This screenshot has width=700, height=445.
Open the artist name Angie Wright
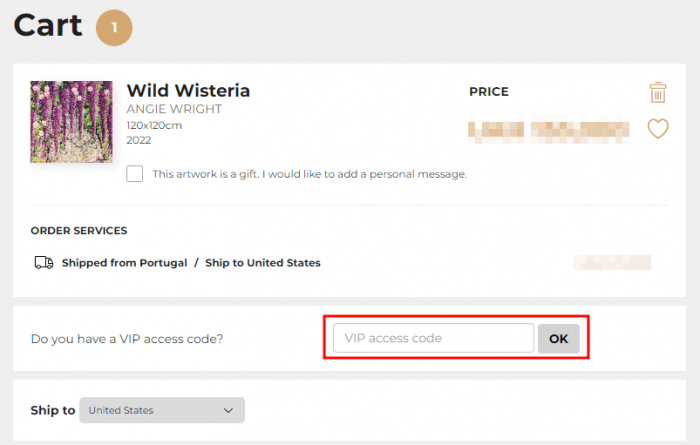pos(174,109)
